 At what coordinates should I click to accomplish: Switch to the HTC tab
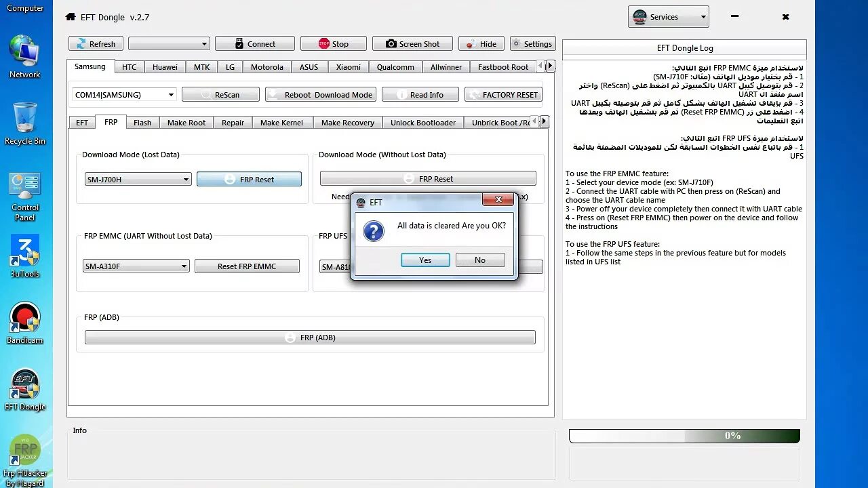(x=129, y=67)
